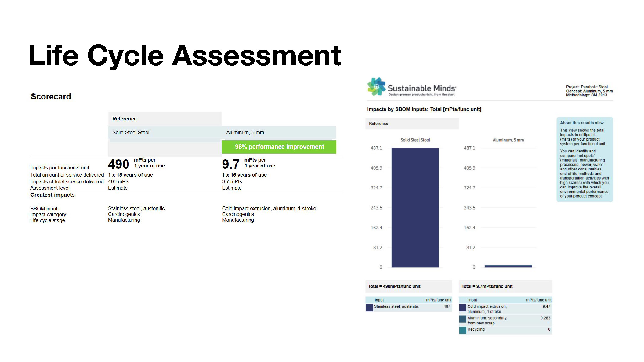Click the short Aluminum 5 mm bar
Image resolution: width=644 pixels, height=362 pixels.
click(508, 266)
